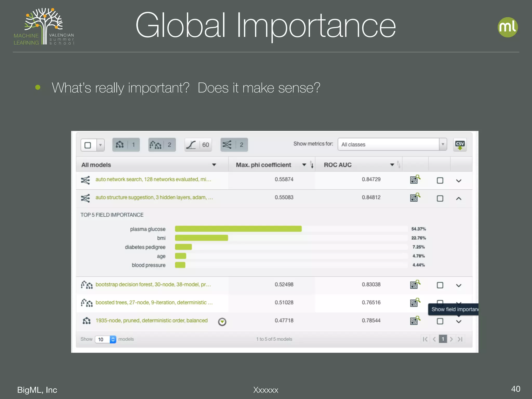This screenshot has width=532, height=399.
Task: Click the green ml logo on the slide
Action: (x=508, y=27)
